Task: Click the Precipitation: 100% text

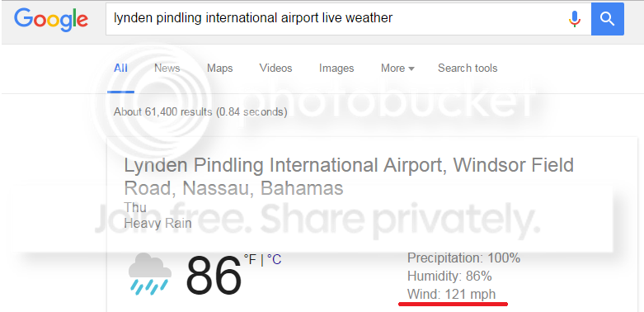Action: click(463, 258)
